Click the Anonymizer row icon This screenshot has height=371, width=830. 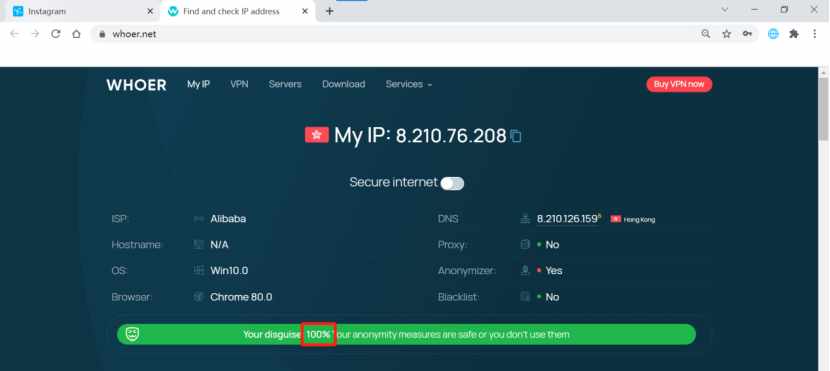click(x=525, y=270)
